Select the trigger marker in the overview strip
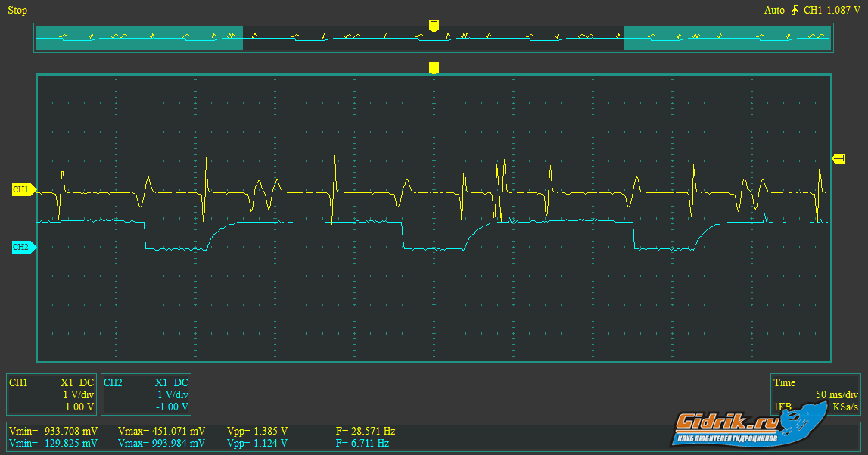Image resolution: width=868 pixels, height=455 pixels. [x=434, y=26]
